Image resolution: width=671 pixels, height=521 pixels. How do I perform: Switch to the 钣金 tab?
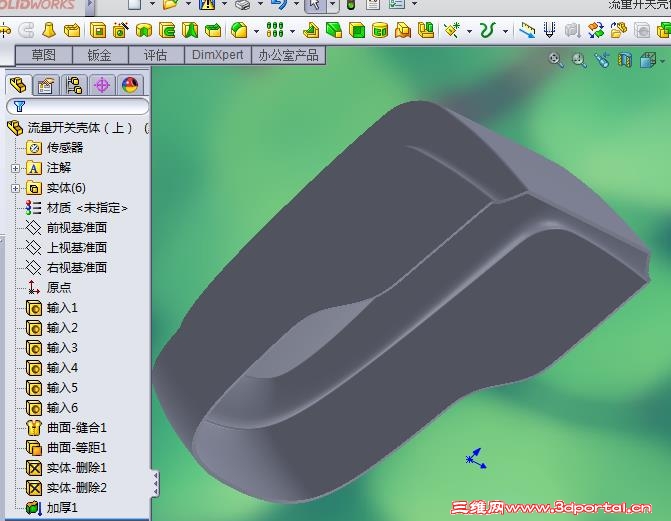tap(100, 55)
